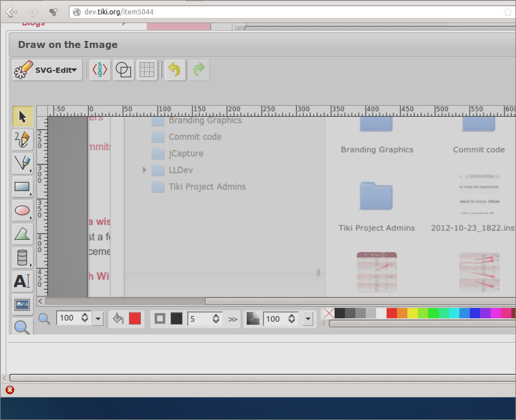Expand the LLDev folder
Screen dimensions: 516x420
144,170
